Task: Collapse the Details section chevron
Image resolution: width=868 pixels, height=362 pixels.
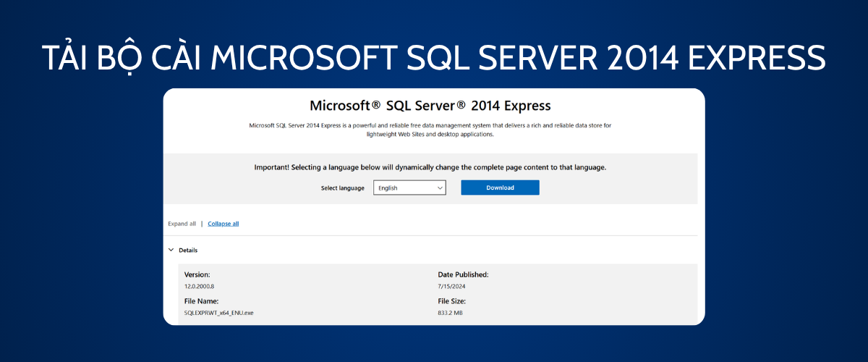Action: pos(171,250)
